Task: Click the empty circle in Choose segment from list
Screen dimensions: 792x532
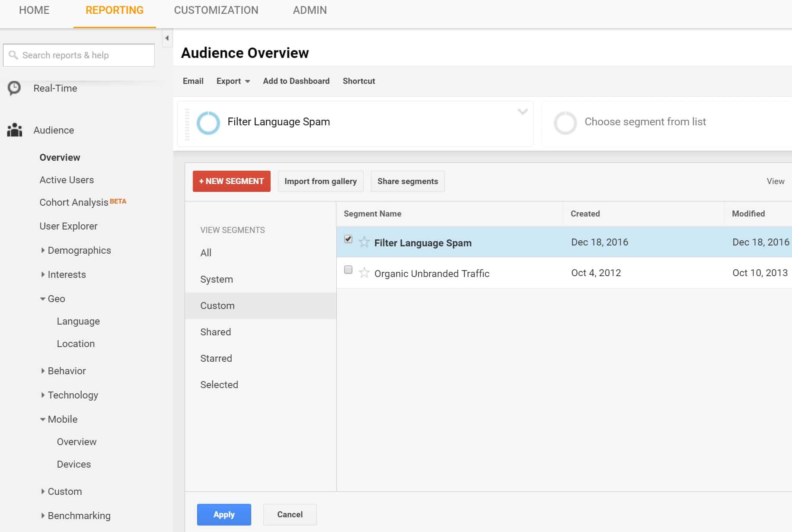Action: (565, 123)
